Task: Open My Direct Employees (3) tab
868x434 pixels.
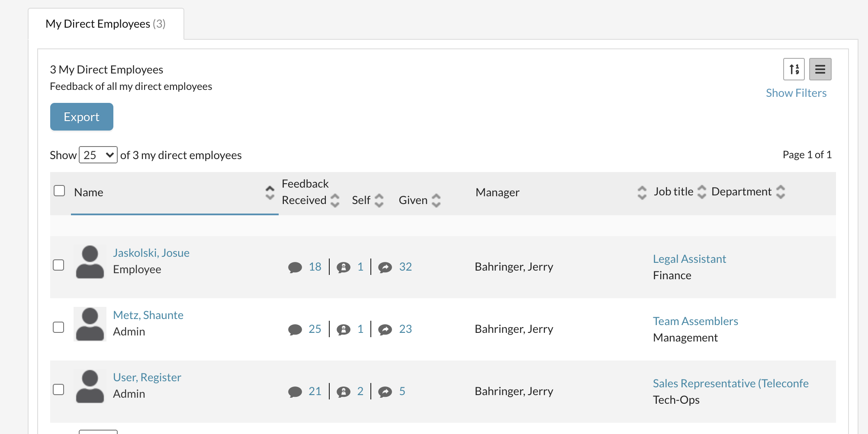Action: pos(106,24)
